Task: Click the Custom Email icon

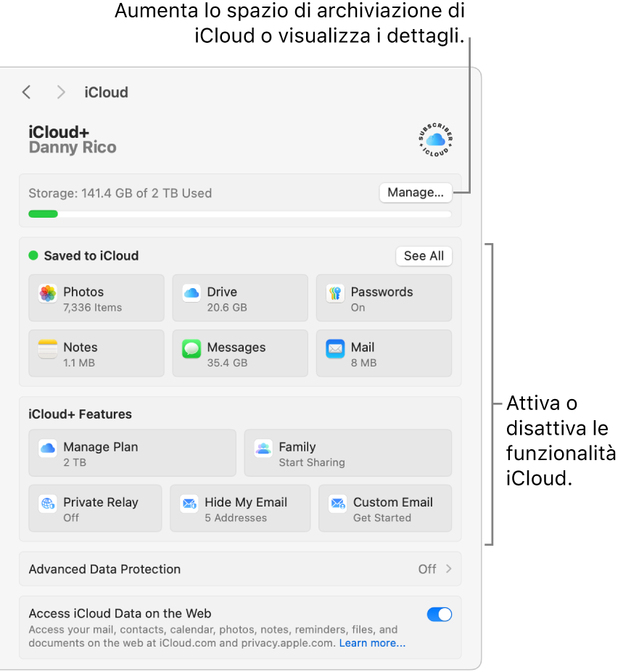Action: 337,504
